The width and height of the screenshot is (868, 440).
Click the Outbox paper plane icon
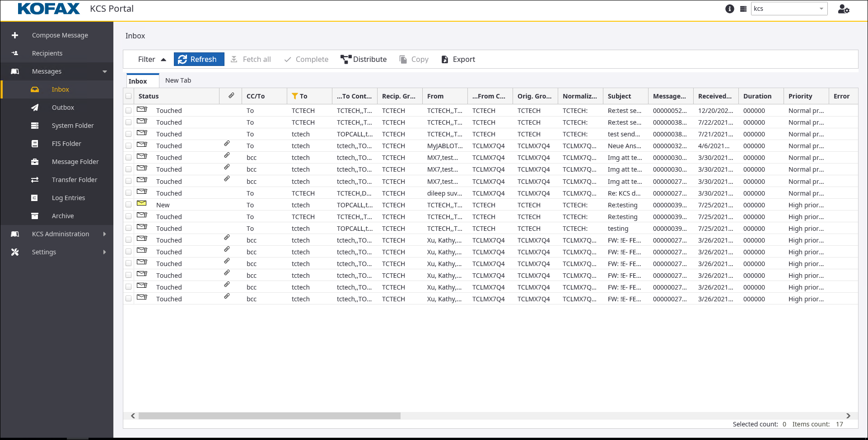click(x=35, y=108)
